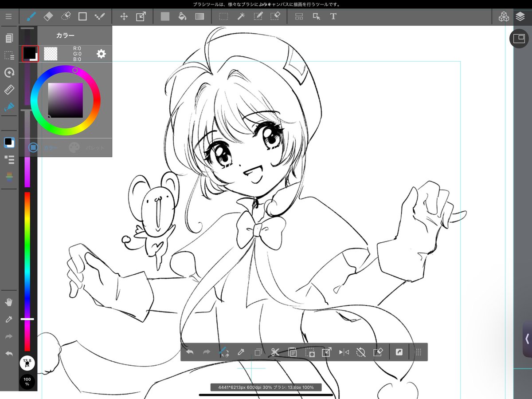The width and height of the screenshot is (532, 399).
Task: Click the clear layer eraser icon
Action: coord(378,352)
